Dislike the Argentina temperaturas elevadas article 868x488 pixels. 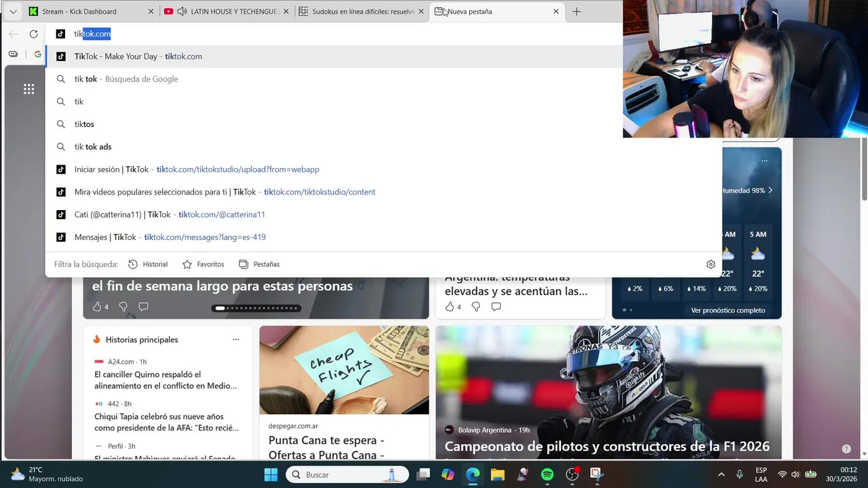point(475,306)
